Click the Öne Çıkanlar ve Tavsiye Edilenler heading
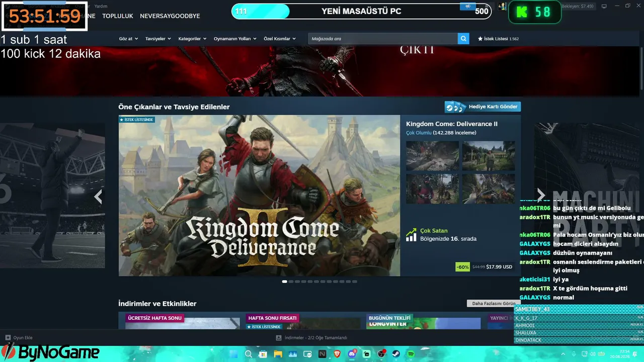The image size is (644, 362). click(174, 107)
